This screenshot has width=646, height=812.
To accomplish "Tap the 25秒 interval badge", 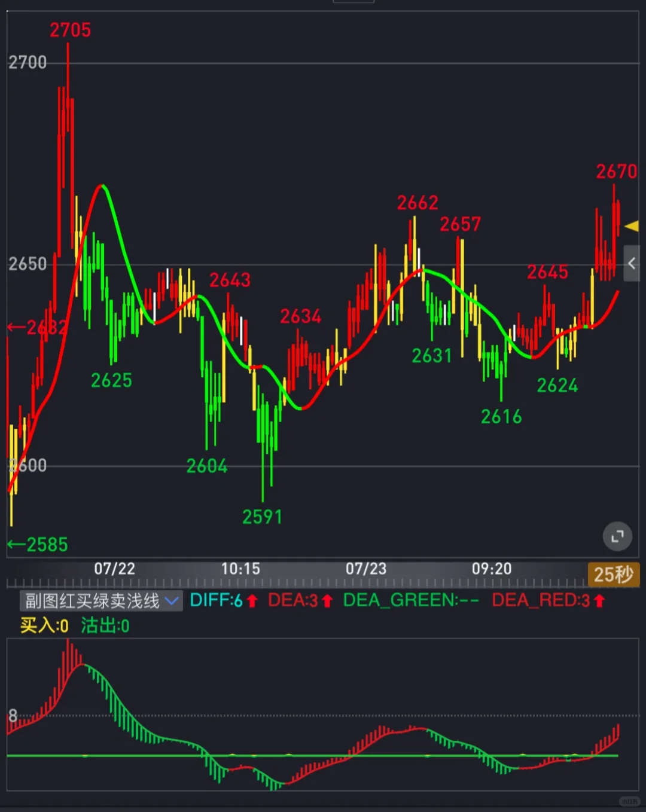I will pyautogui.click(x=614, y=575).
